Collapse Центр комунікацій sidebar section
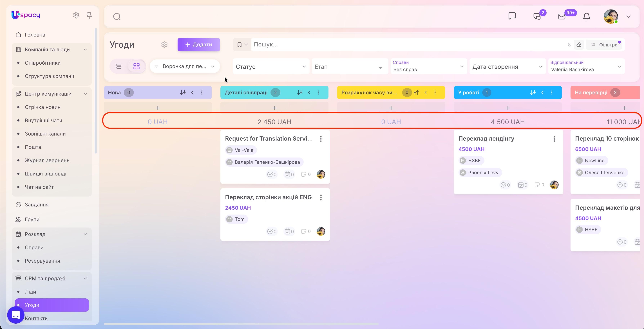Image resolution: width=644 pixels, height=329 pixels. coord(85,94)
